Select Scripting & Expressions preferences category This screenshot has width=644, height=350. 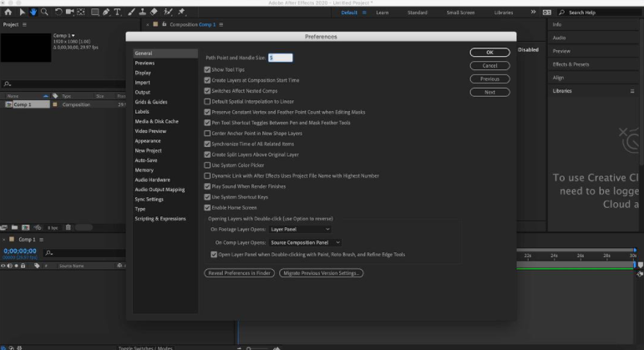[160, 219]
